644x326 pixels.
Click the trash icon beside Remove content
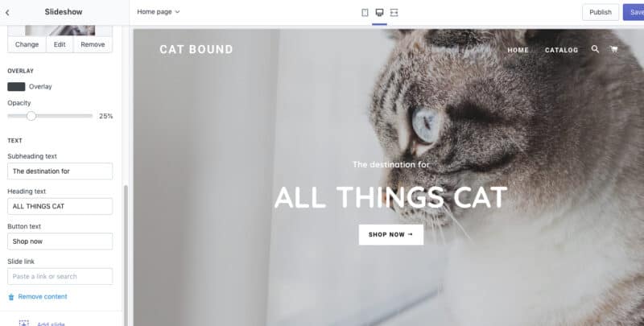[11, 297]
